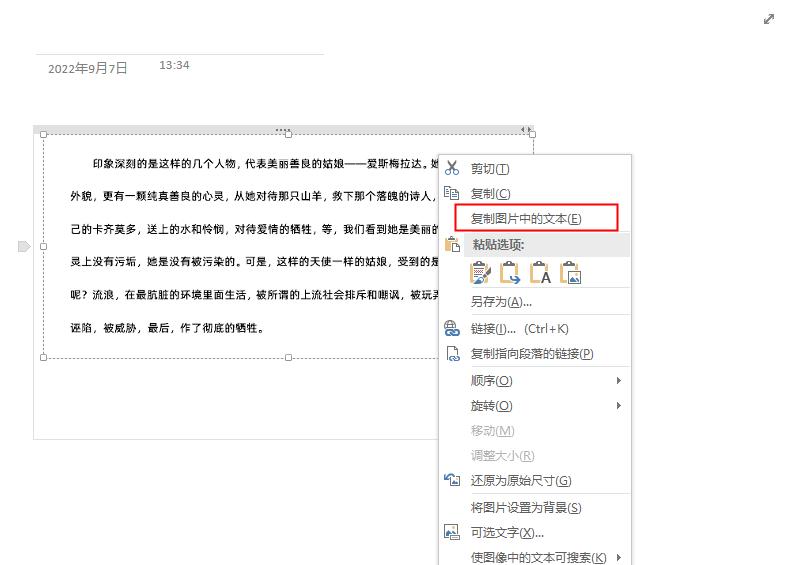Image resolution: width=788 pixels, height=565 pixels.
Task: Select 复制(C) from context menu
Action: (x=535, y=194)
